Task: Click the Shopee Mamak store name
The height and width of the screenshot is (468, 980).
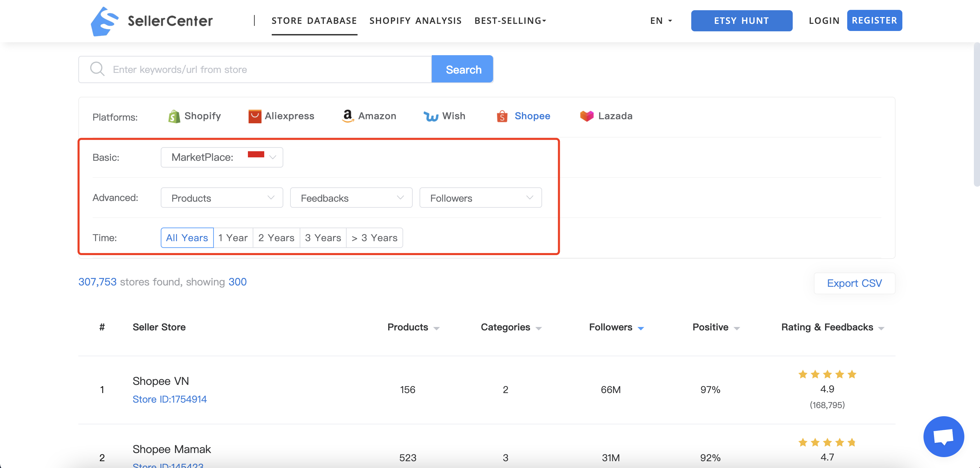Action: [172, 449]
